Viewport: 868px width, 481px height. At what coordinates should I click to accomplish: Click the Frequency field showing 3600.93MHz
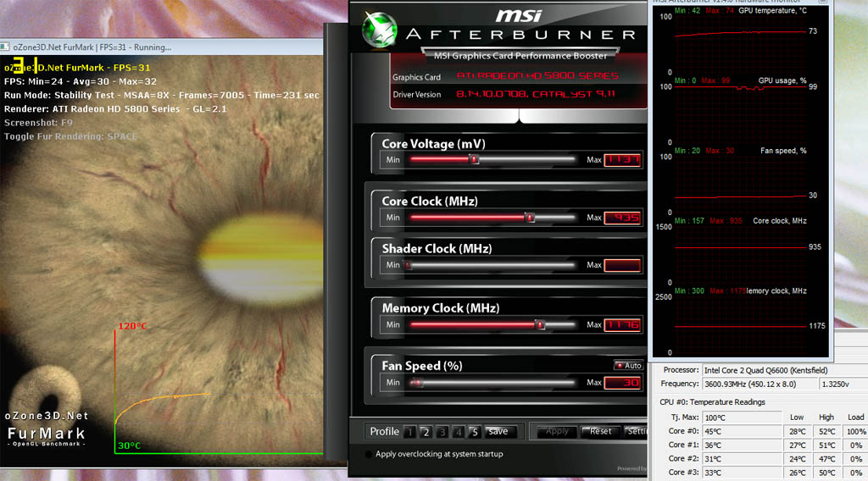[x=759, y=384]
